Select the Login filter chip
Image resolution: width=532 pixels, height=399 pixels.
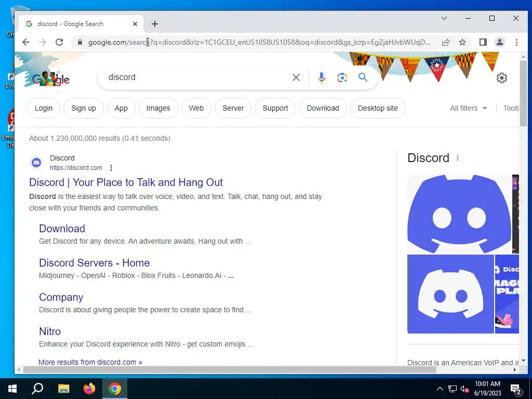(44, 108)
